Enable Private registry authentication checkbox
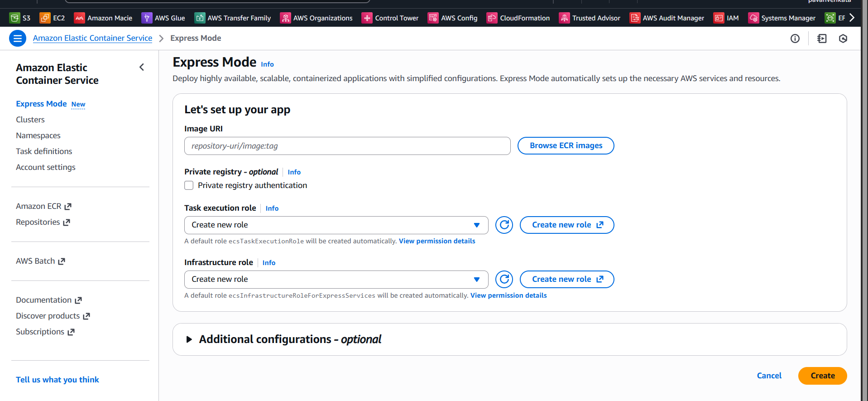The image size is (868, 401). click(x=189, y=185)
